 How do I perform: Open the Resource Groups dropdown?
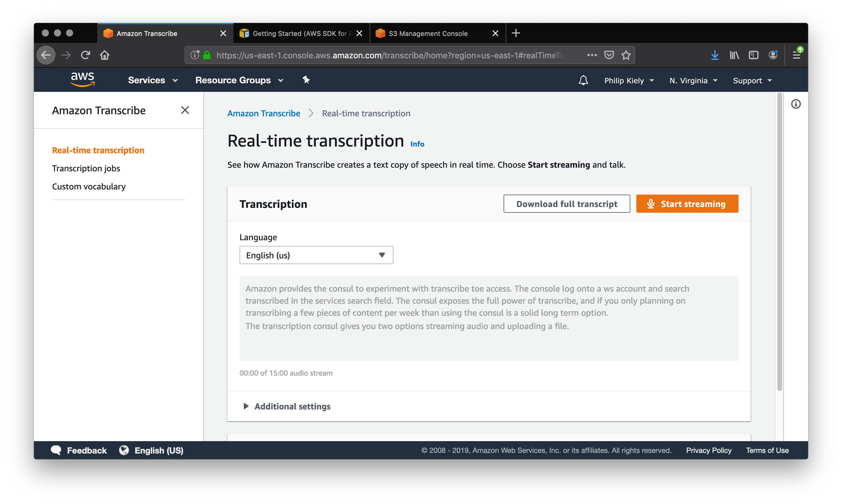point(239,80)
